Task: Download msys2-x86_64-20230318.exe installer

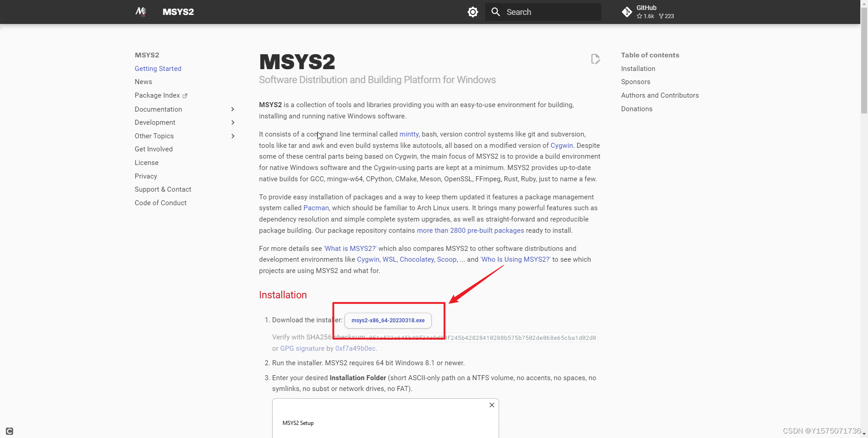Action: click(388, 320)
